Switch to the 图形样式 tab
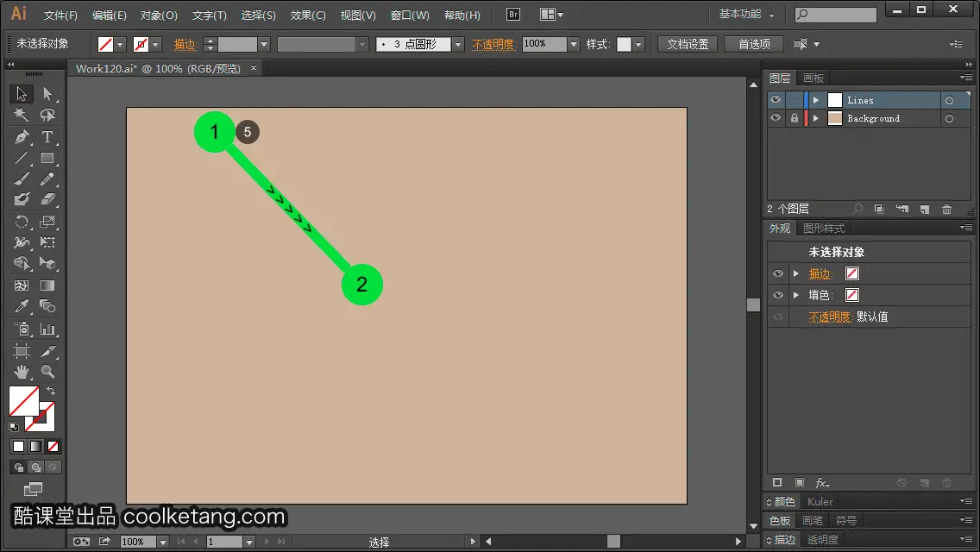Screen dimensions: 980x552 (x=824, y=229)
